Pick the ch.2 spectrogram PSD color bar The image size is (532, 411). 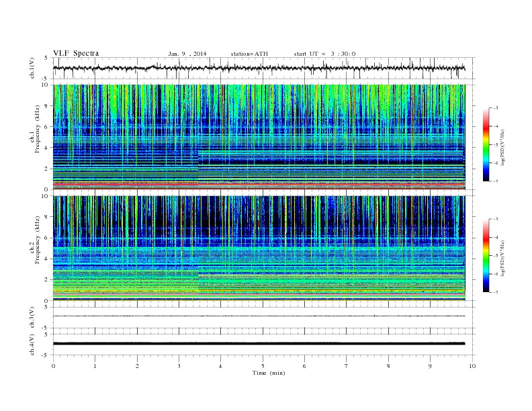486,256
